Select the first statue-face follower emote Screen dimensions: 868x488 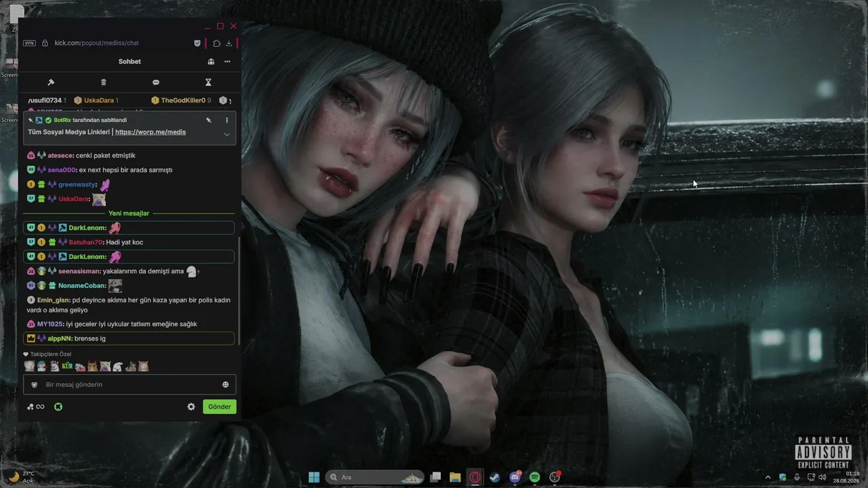(29, 367)
